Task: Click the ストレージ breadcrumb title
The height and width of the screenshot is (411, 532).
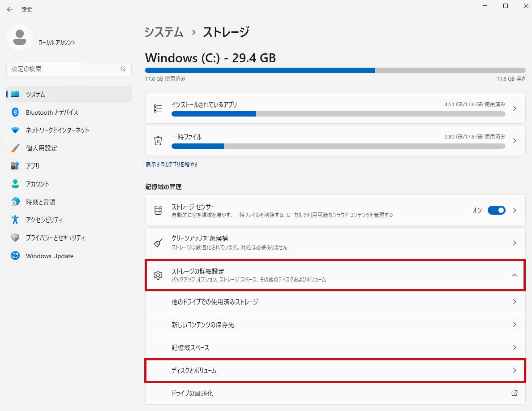Action: [x=226, y=32]
